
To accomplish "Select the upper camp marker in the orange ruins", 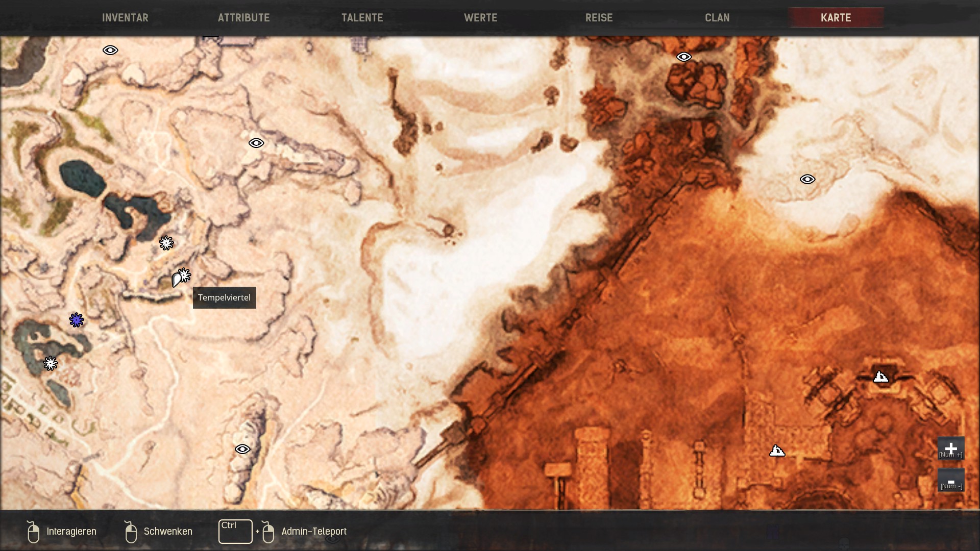I will [881, 377].
